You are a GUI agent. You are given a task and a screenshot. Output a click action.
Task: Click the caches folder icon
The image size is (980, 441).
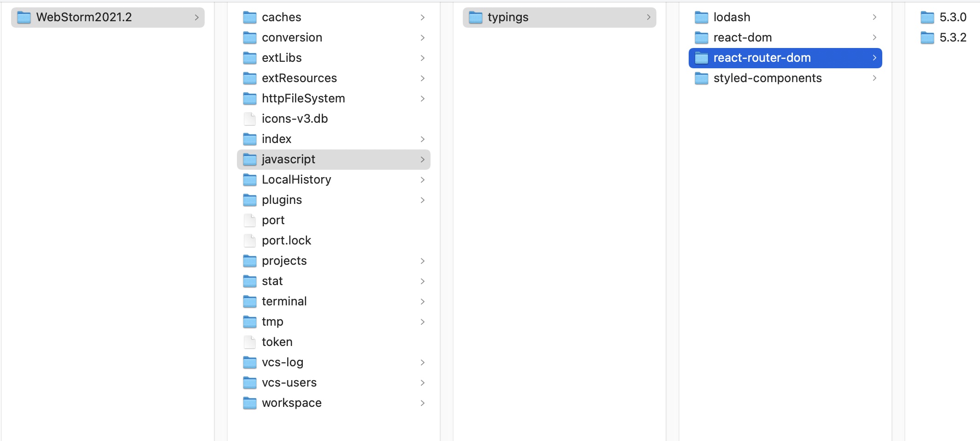coord(250,18)
